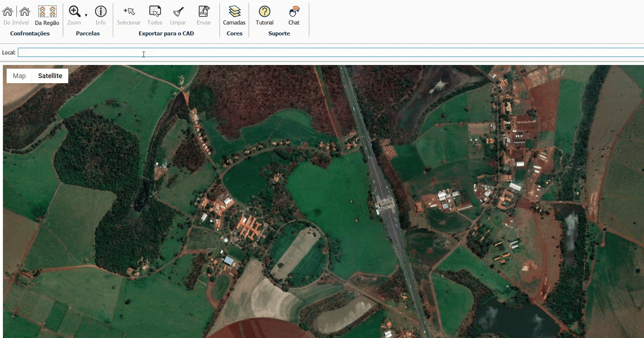Select the Da Região confrontations tool
The width and height of the screenshot is (644, 338).
(x=47, y=15)
